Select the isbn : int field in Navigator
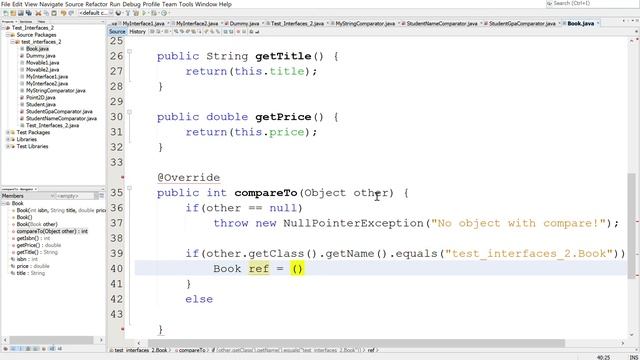The width and height of the screenshot is (640, 360). pyautogui.click(x=27, y=259)
